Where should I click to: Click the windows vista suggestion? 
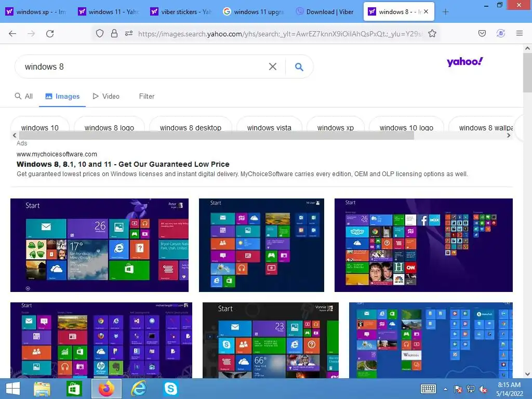[x=269, y=128]
